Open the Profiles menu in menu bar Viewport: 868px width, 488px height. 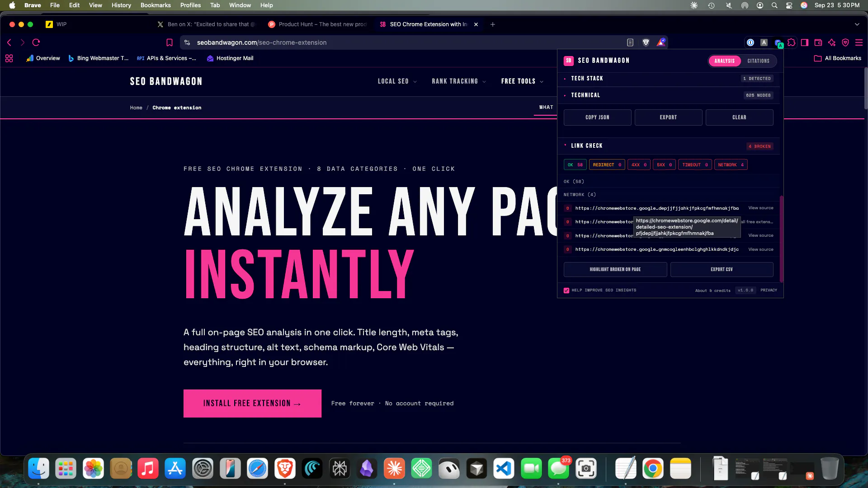tap(190, 5)
